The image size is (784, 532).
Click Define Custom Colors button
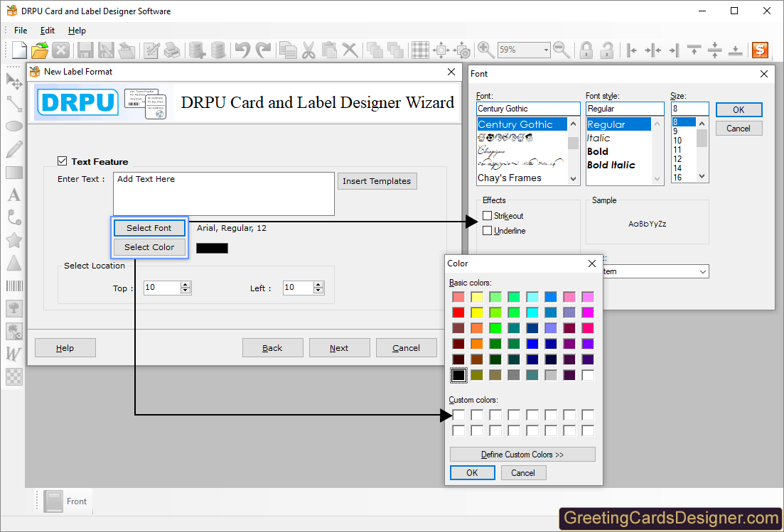(522, 454)
